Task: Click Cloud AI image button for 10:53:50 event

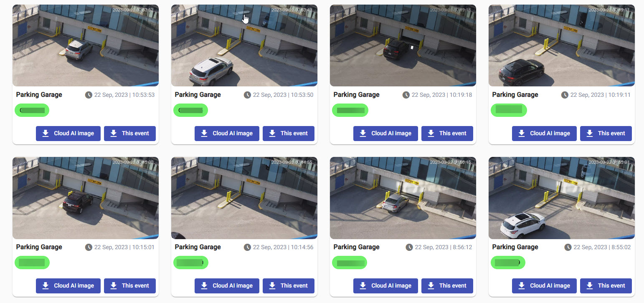Action: pos(227,134)
